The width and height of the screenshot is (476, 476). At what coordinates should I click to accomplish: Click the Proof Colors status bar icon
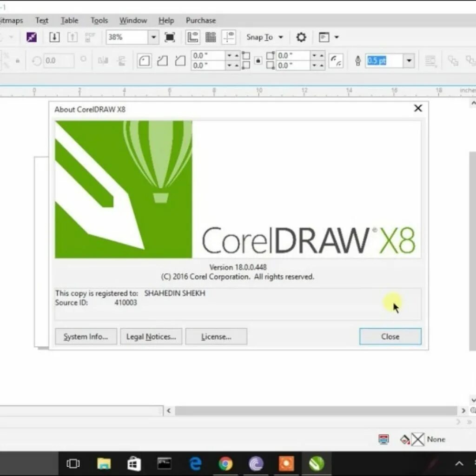(x=383, y=439)
